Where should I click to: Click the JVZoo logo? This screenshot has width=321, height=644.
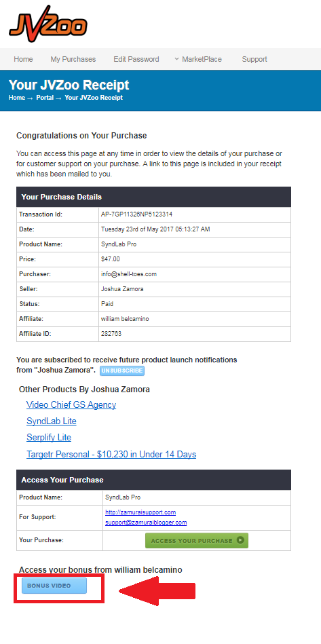[x=48, y=24]
